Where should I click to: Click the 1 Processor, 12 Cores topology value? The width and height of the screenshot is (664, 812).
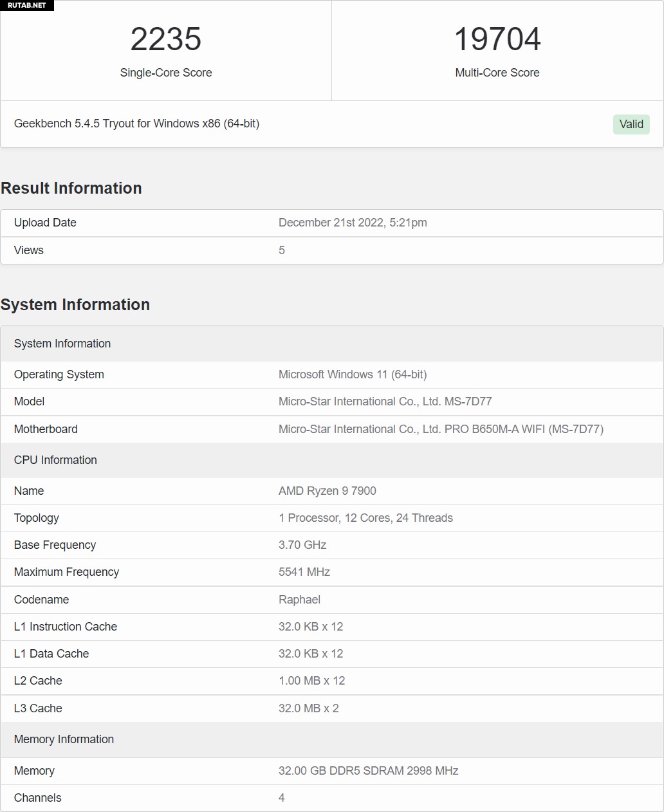pyautogui.click(x=365, y=518)
